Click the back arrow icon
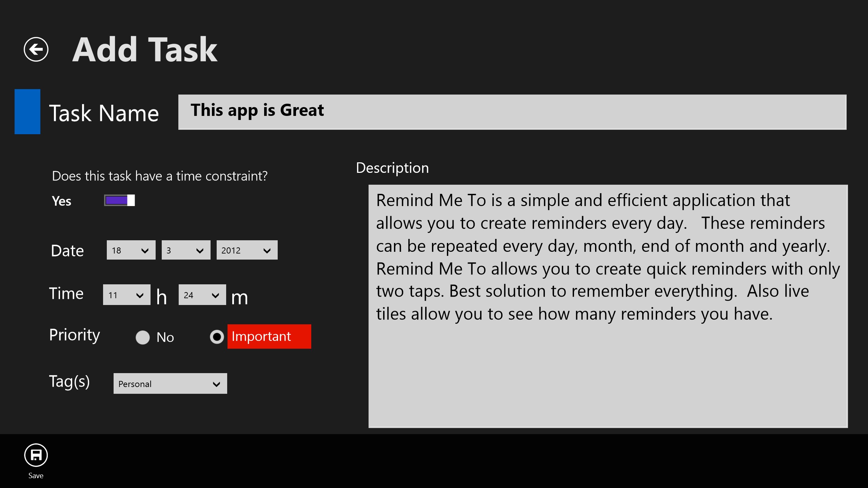Viewport: 868px width, 488px height. click(36, 49)
